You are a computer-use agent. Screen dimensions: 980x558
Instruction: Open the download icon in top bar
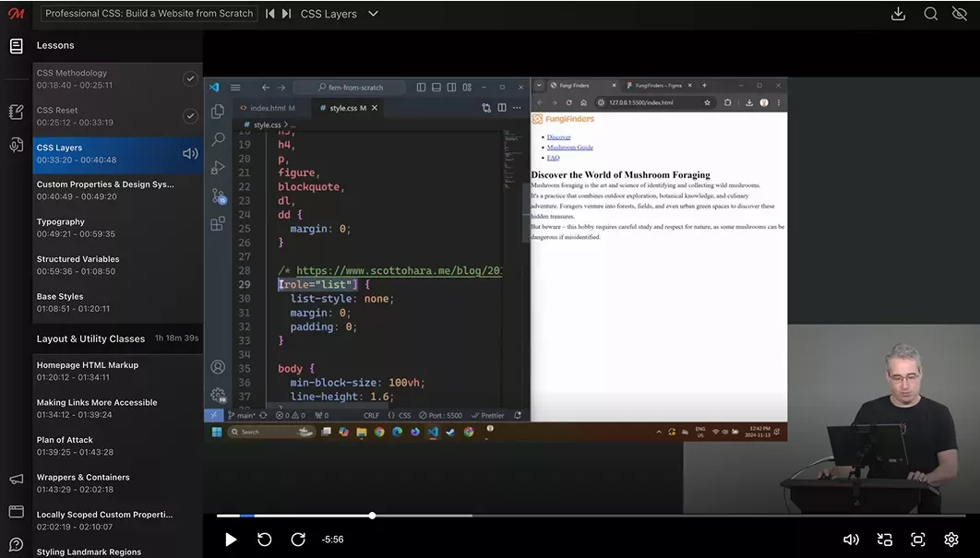(x=898, y=14)
